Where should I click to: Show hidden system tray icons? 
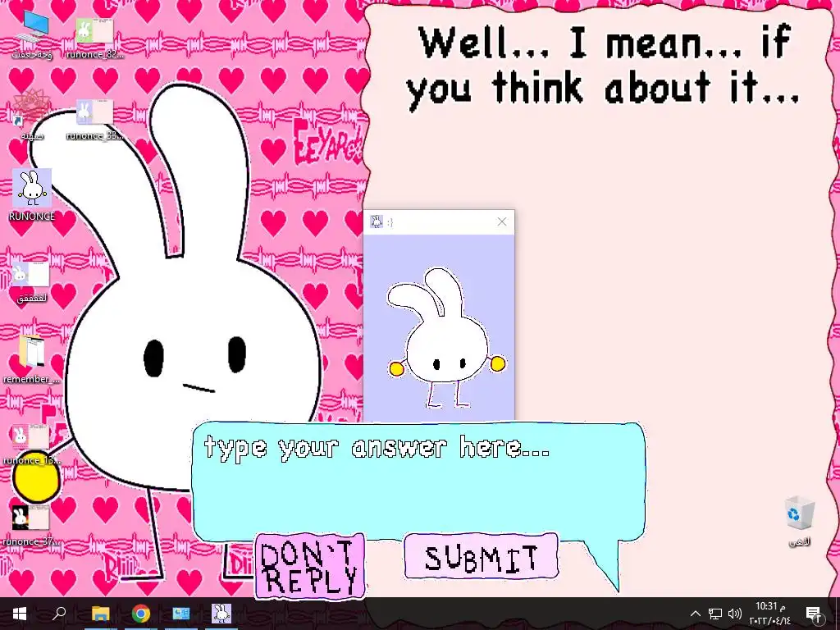(x=695, y=614)
